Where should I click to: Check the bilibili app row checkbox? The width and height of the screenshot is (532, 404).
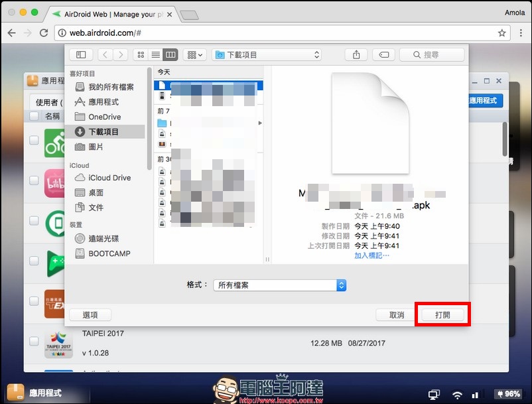34,180
